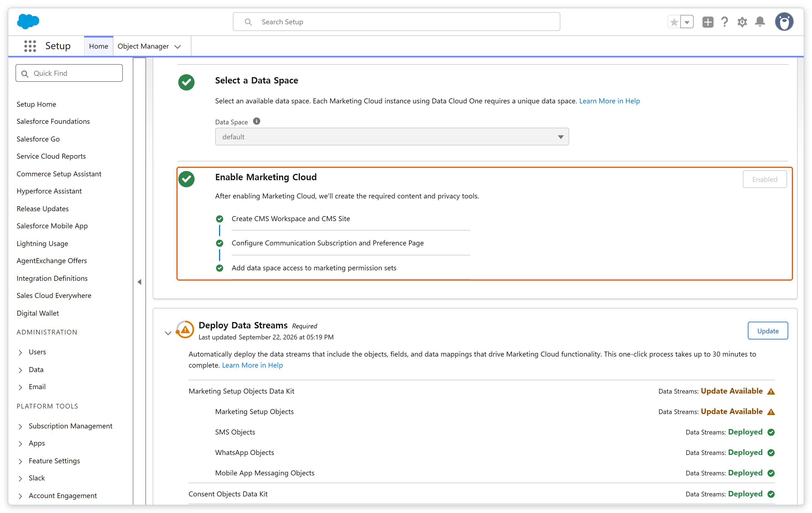Open Learn More in Help for Data Space
The width and height of the screenshot is (812, 513).
pyautogui.click(x=609, y=101)
